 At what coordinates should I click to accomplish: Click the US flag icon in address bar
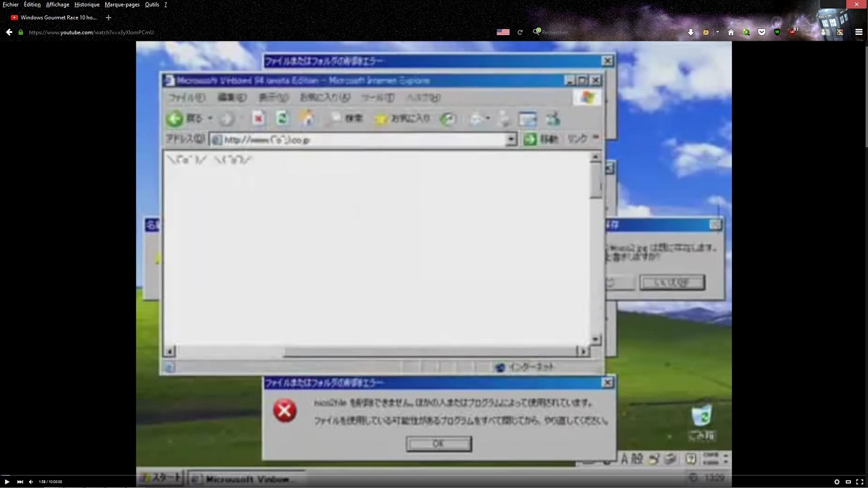coord(503,32)
